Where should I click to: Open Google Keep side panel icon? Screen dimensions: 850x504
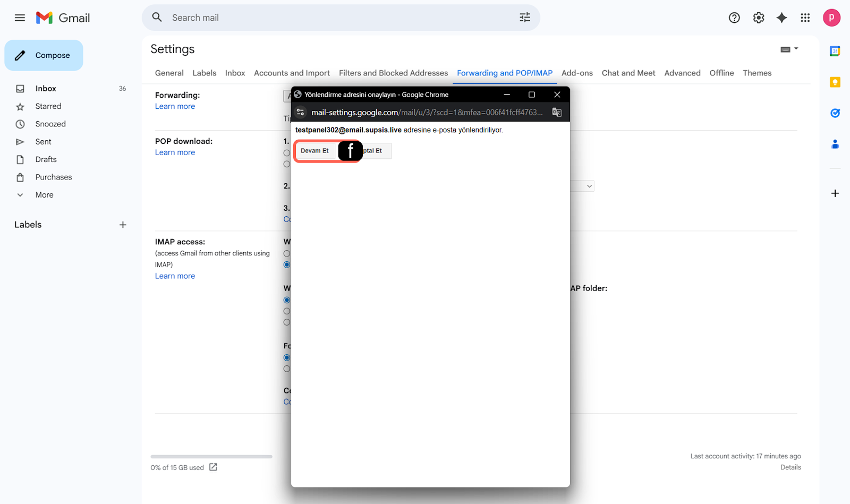(835, 82)
